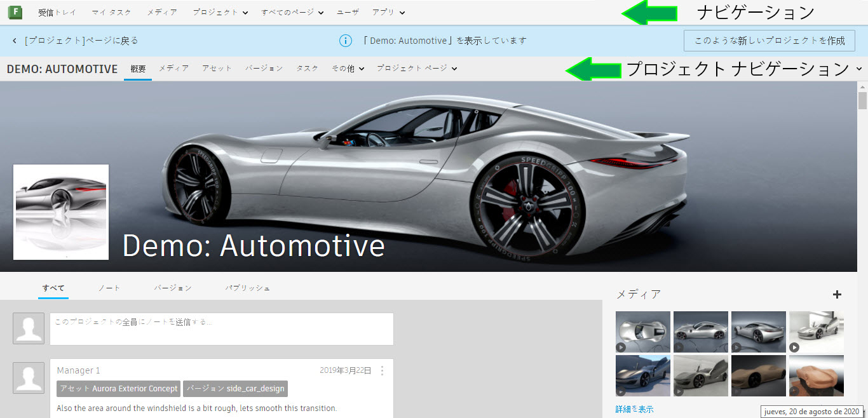Screen dimensions: 868x418
Task: Expand the アプリ dropdown menu
Action: 388,12
